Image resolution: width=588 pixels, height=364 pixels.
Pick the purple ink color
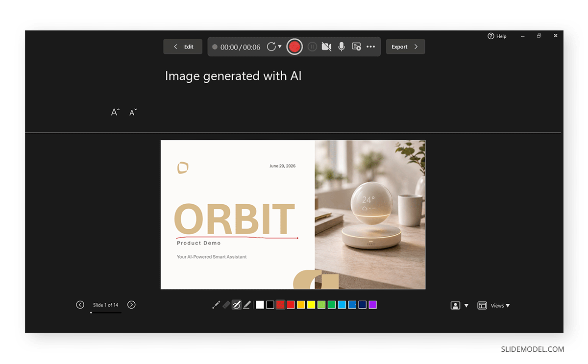[x=373, y=305]
